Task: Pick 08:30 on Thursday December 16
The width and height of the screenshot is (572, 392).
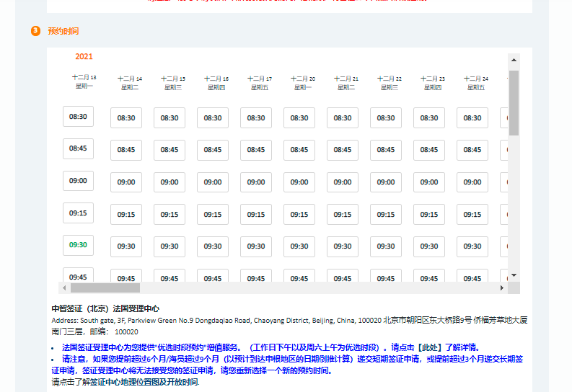Action: pyautogui.click(x=213, y=118)
